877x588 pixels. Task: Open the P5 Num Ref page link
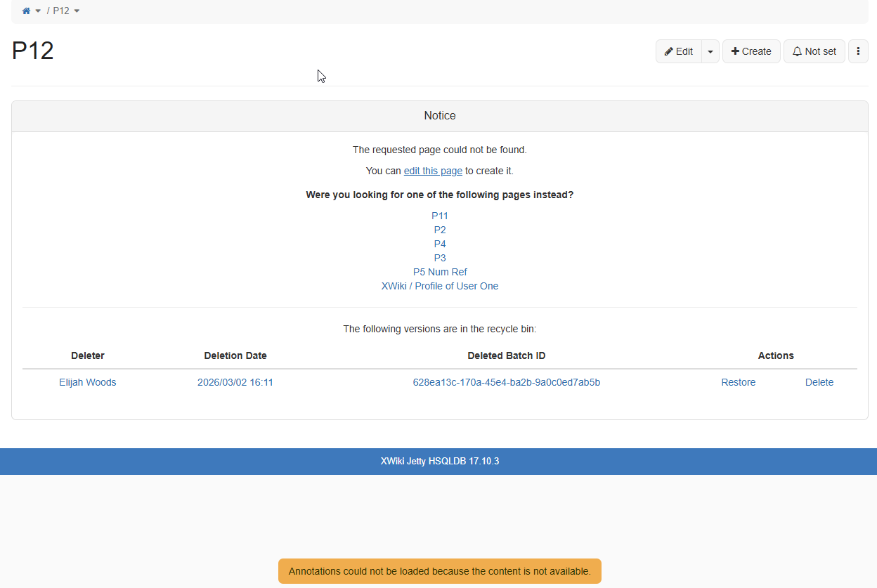coord(440,272)
